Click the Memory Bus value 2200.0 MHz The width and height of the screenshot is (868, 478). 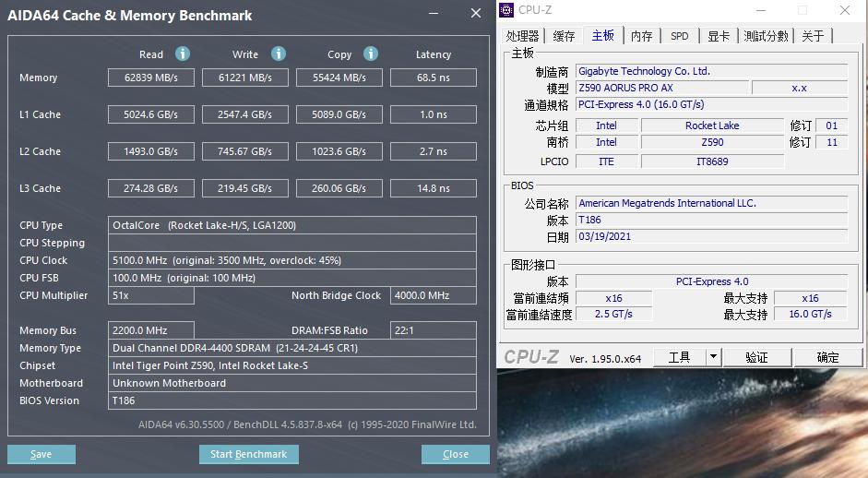(151, 330)
